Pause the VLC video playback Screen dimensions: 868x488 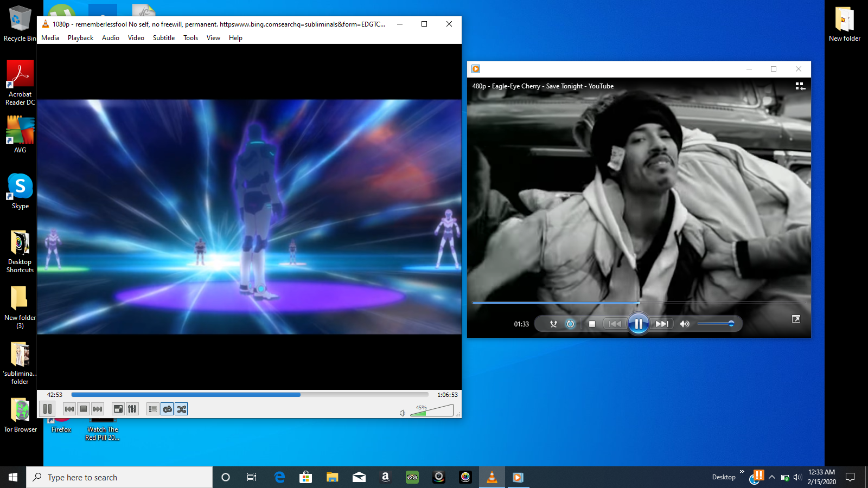[x=48, y=409]
